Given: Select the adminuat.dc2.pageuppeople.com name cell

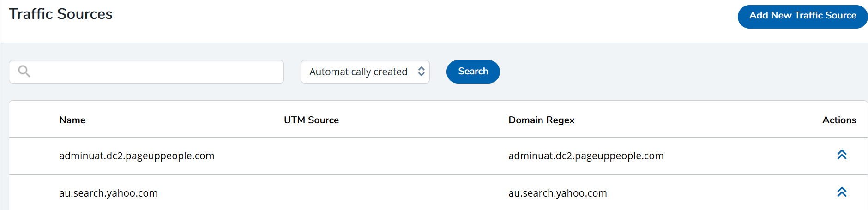Looking at the screenshot, I should pos(137,156).
